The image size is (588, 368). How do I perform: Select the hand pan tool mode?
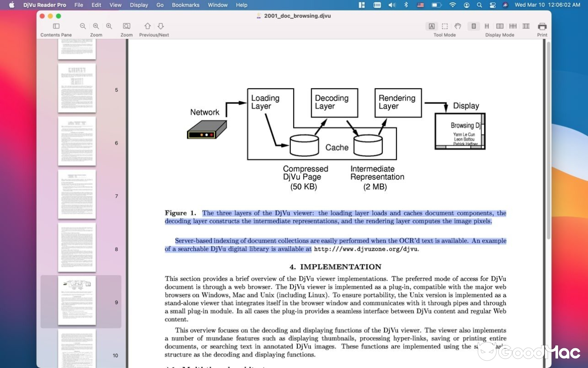(458, 26)
